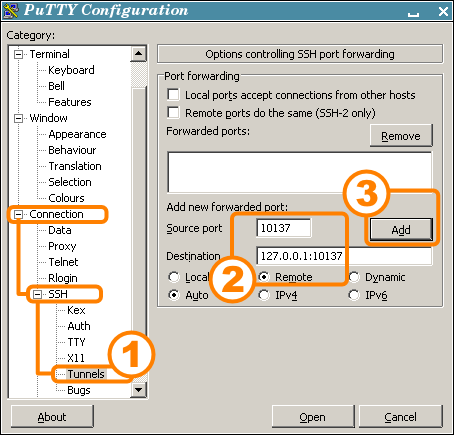Viewport: 454px width, 435px height.
Task: Click the Remove button
Action: [401, 136]
